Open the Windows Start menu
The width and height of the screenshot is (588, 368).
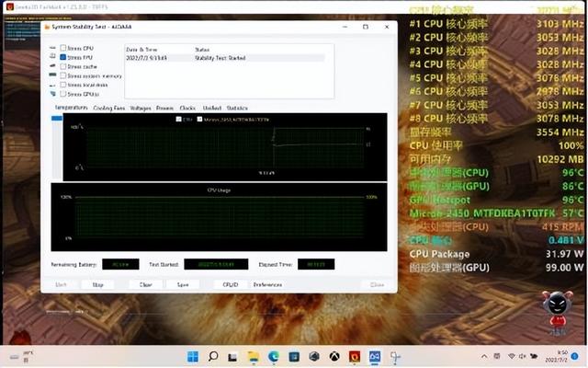[193, 356]
